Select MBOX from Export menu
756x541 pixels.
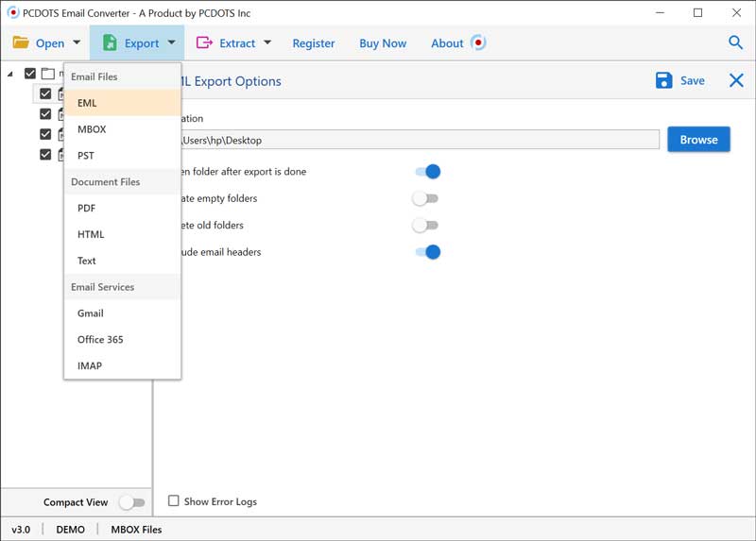click(92, 129)
